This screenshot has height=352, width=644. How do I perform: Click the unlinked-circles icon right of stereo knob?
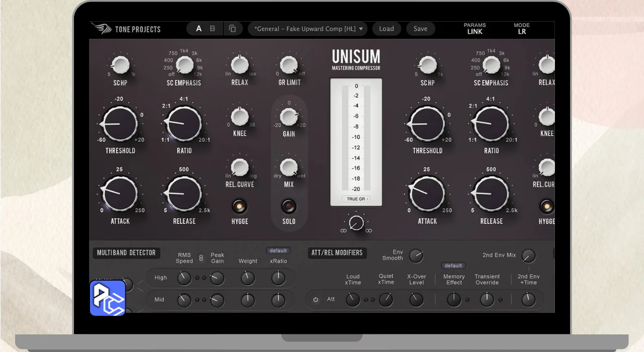pyautogui.click(x=369, y=231)
